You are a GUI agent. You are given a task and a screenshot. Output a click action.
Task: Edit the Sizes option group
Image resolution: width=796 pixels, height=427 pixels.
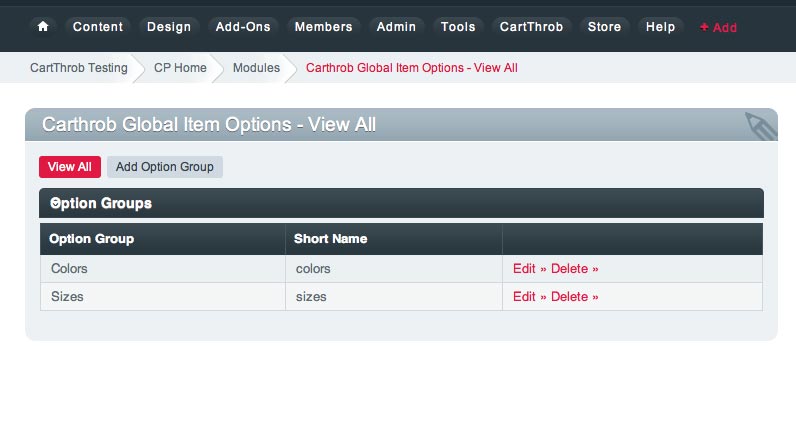click(x=529, y=297)
